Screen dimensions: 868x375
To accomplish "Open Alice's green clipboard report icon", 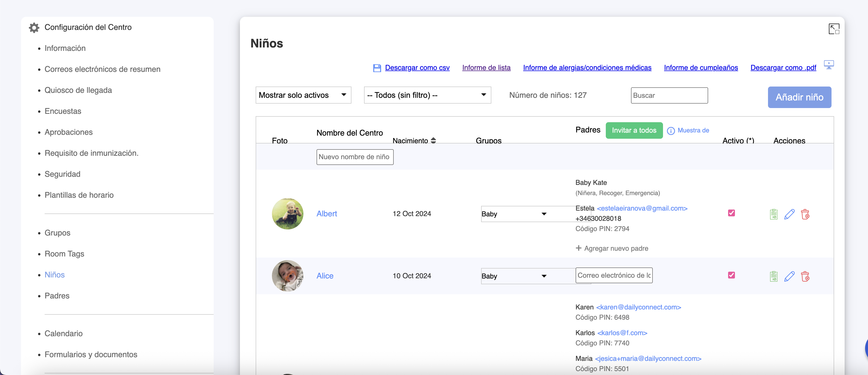I will pos(774,276).
